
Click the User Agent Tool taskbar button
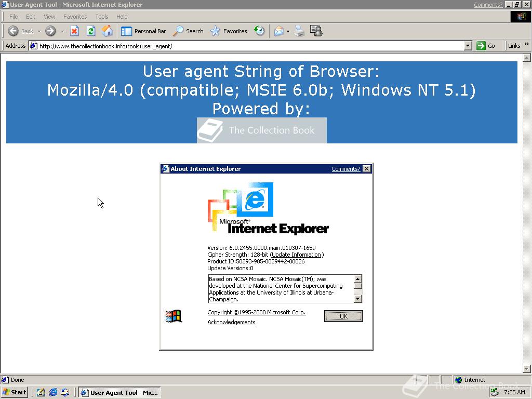click(119, 393)
